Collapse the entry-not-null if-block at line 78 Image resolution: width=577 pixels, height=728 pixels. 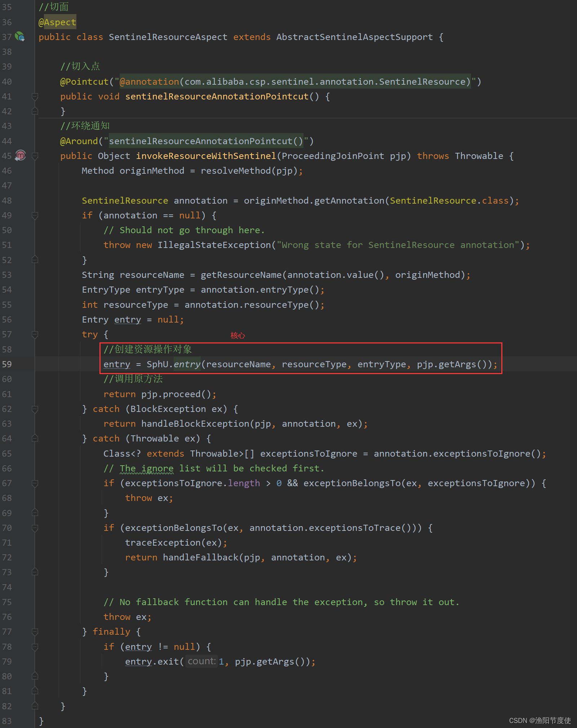[x=35, y=647]
